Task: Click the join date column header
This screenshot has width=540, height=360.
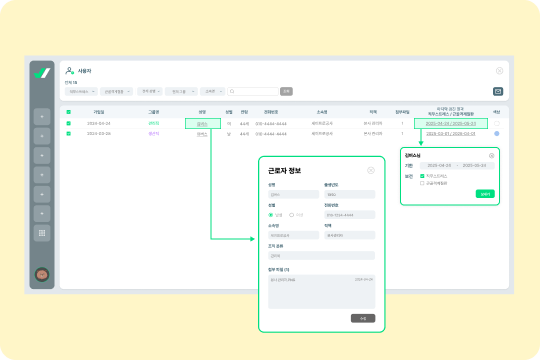Action: 99,112
